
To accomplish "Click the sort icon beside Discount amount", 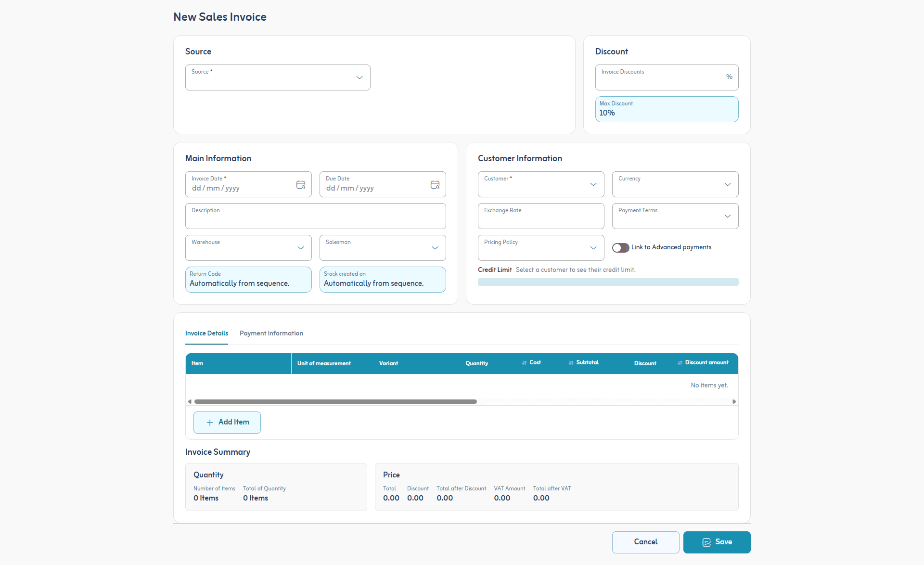I will 680,363.
